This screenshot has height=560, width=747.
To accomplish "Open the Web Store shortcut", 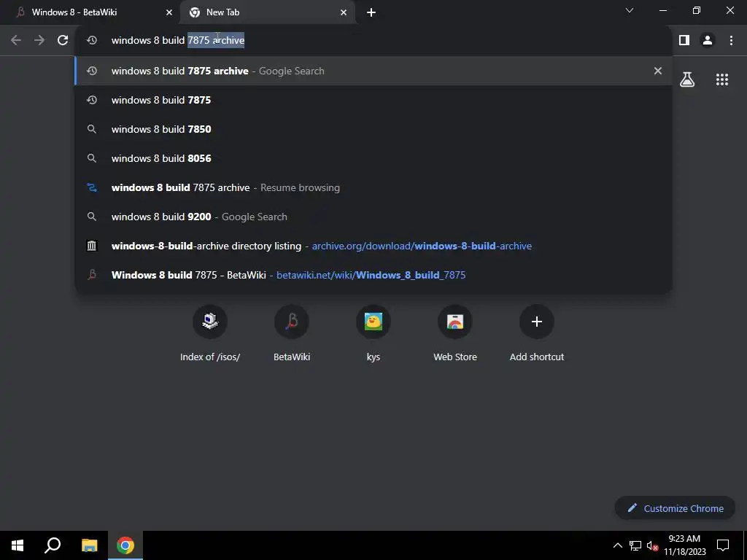I will (x=455, y=334).
